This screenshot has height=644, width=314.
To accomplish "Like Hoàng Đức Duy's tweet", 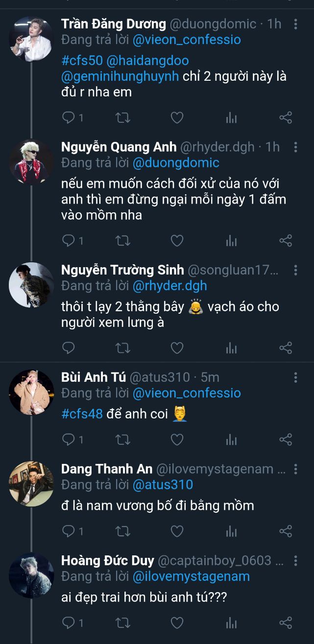I will (176, 622).
